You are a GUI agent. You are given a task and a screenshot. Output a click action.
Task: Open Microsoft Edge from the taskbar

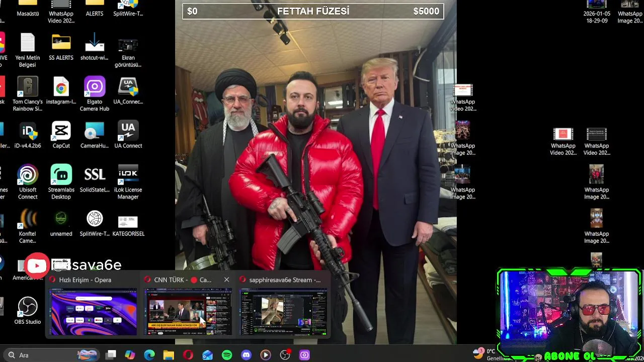tap(149, 355)
